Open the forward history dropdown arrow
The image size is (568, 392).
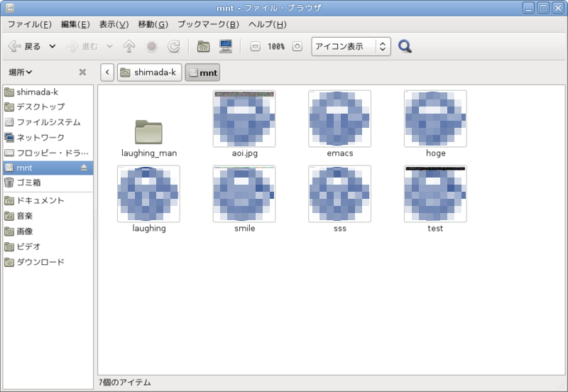click(109, 46)
